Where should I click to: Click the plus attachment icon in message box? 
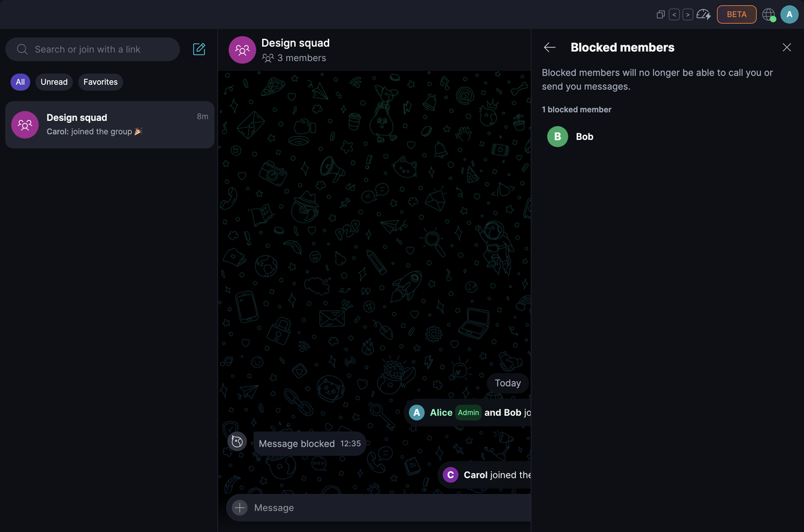[240, 508]
